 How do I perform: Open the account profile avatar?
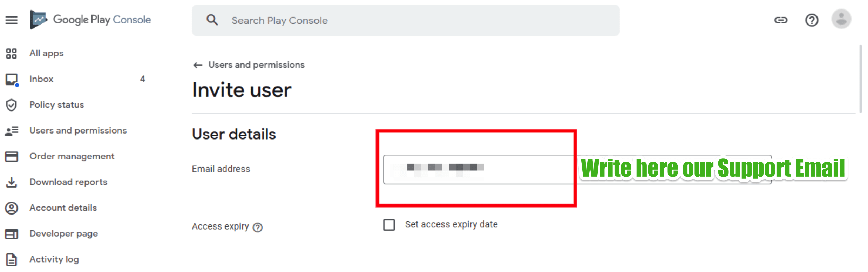coord(841,19)
